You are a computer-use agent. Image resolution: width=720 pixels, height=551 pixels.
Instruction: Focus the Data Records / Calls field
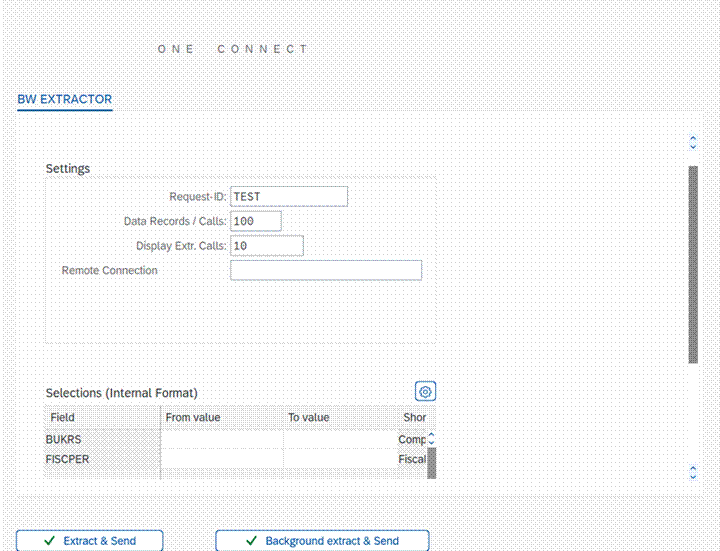(256, 221)
